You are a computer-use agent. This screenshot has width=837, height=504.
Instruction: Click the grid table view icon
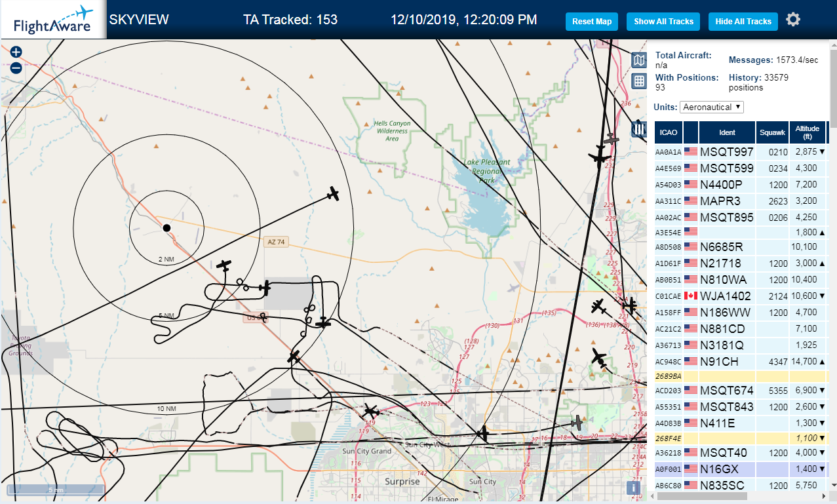pyautogui.click(x=639, y=81)
